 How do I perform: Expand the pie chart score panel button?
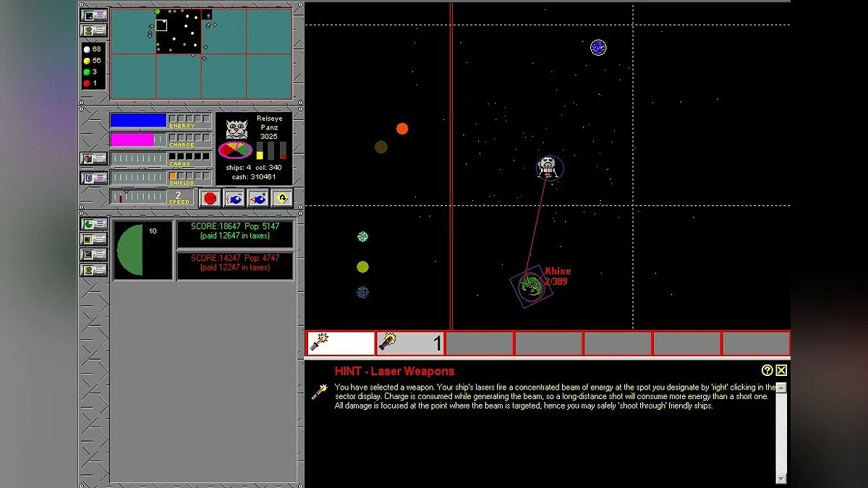94,224
